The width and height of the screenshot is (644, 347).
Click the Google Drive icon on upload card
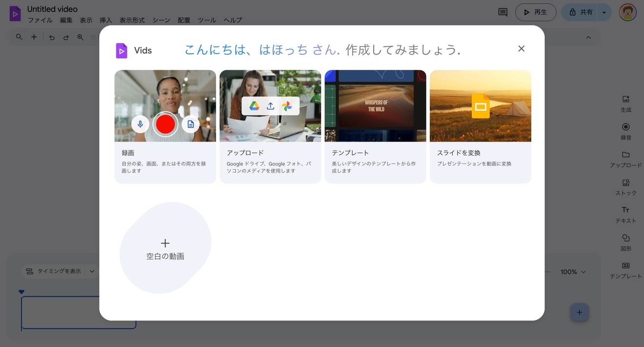[x=254, y=106]
